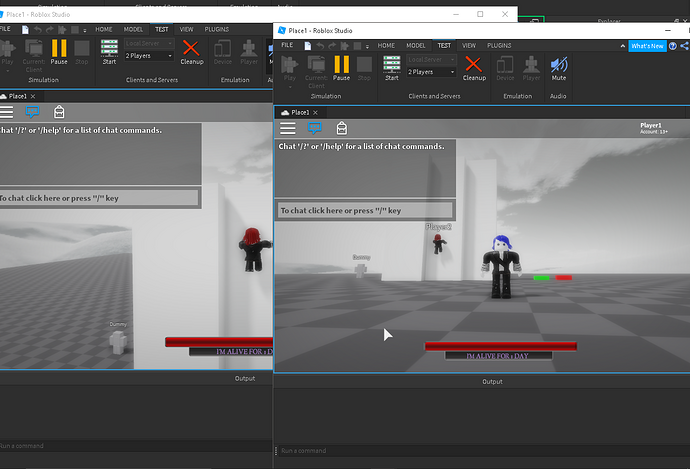Click the Output panel title in front window

tap(492, 381)
